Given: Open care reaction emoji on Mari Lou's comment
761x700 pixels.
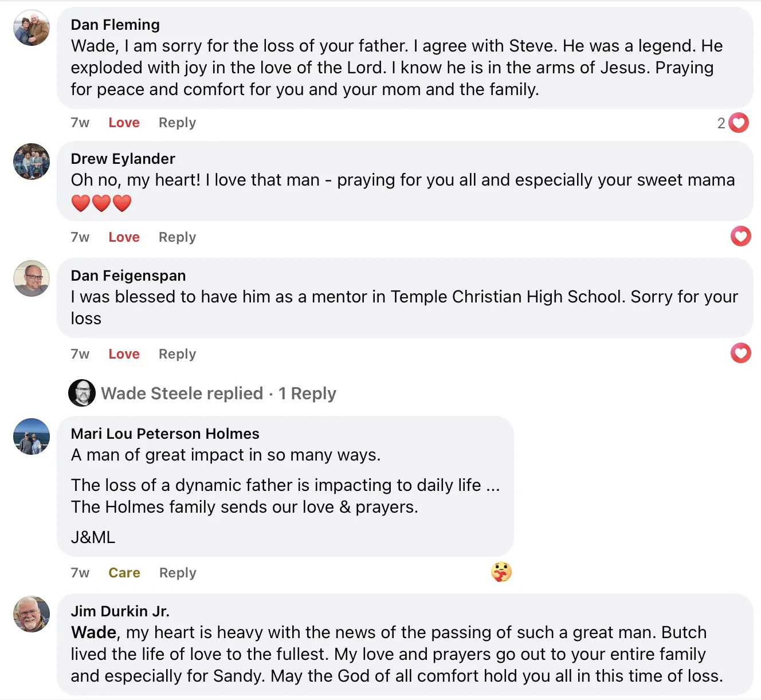Looking at the screenshot, I should 501,572.
